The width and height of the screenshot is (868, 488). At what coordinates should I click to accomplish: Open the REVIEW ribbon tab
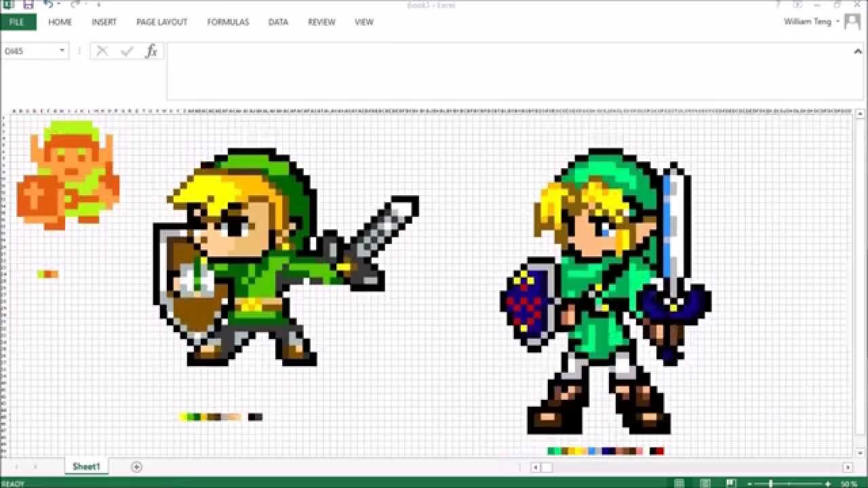[x=321, y=22]
